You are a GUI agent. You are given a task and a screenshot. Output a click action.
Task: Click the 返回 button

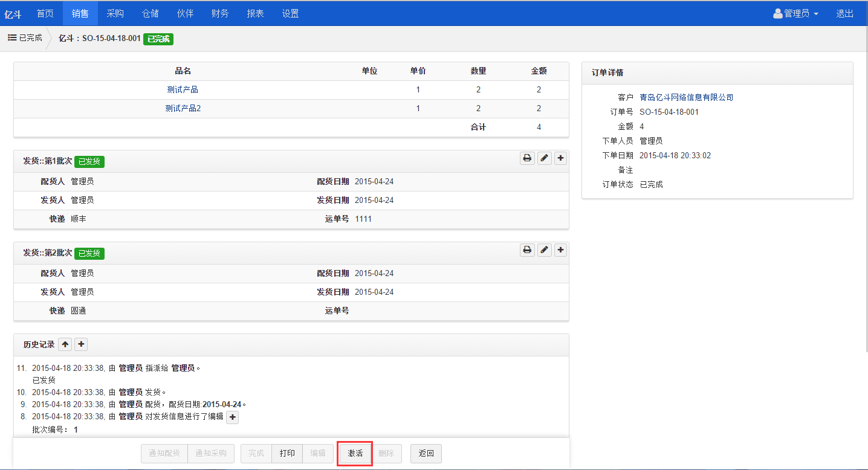tap(426, 454)
